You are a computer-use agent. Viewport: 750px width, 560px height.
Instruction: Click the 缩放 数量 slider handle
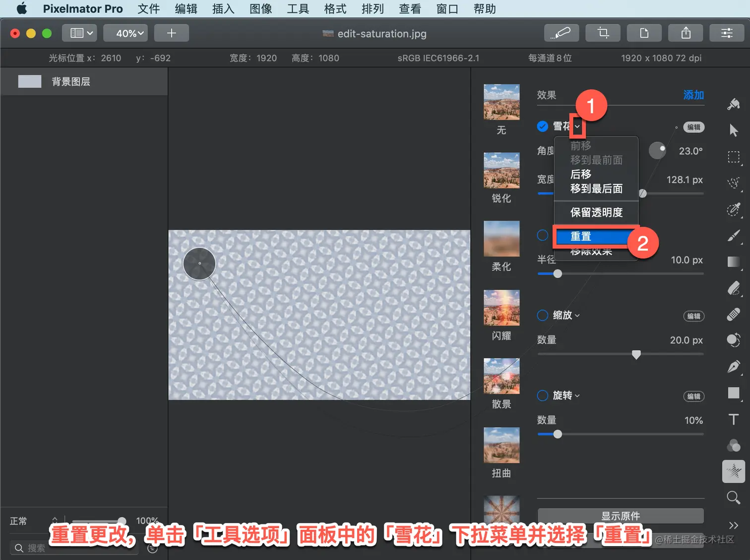pyautogui.click(x=636, y=354)
